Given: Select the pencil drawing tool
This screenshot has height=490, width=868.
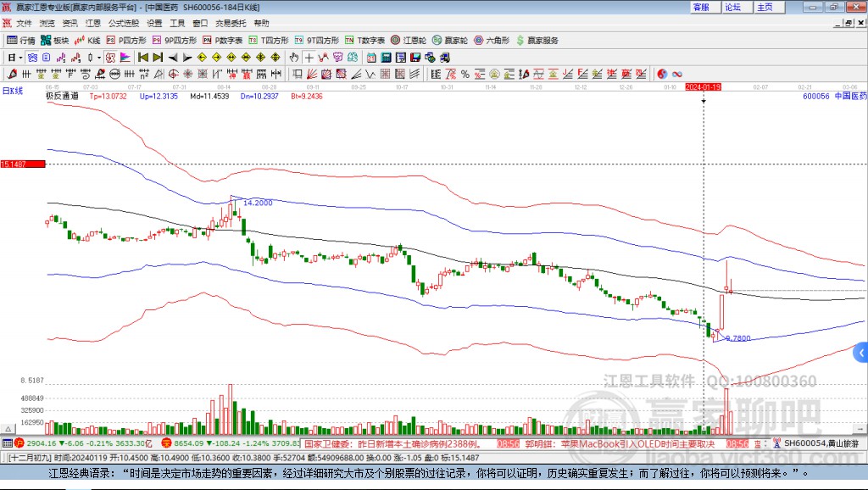Looking at the screenshot, I should [x=12, y=75].
